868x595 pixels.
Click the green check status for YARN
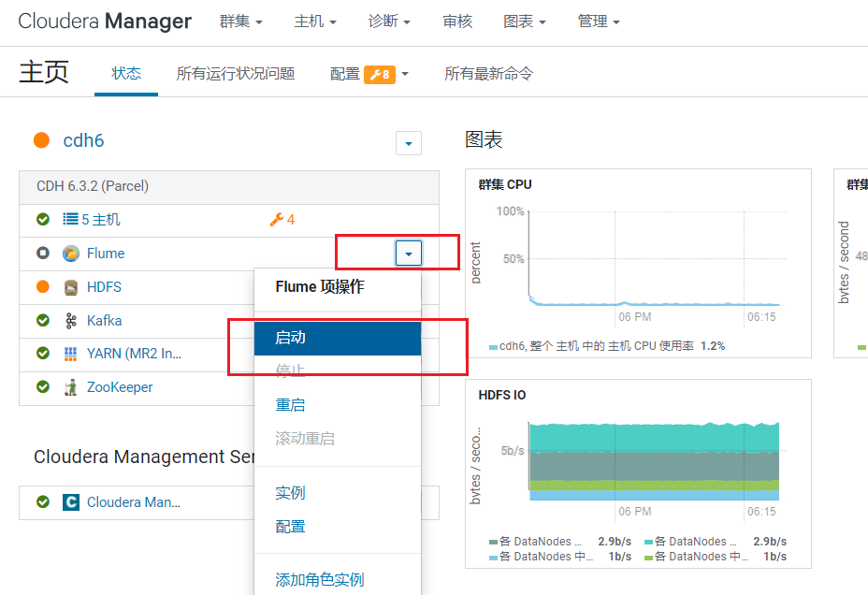[43, 353]
